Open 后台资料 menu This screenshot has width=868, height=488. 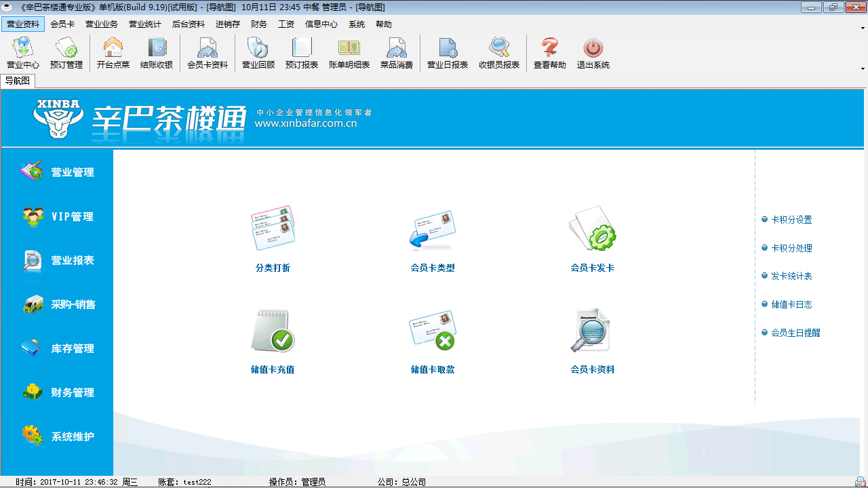pos(189,24)
